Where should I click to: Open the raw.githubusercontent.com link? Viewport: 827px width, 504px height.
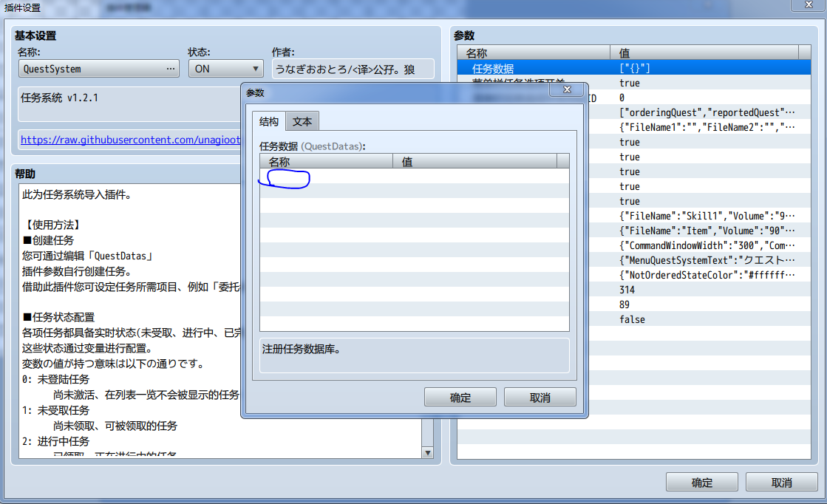(130, 140)
